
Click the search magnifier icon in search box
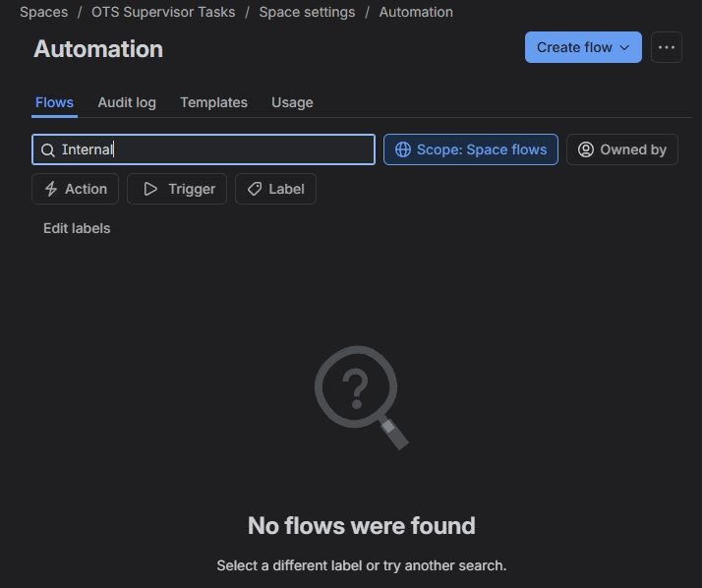pos(48,150)
